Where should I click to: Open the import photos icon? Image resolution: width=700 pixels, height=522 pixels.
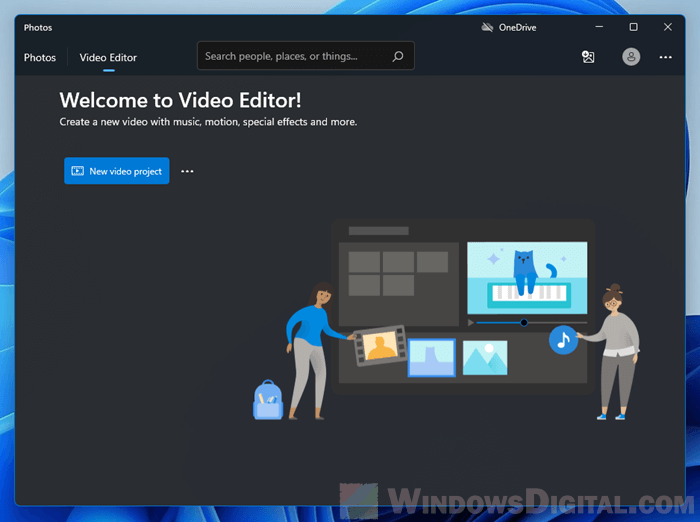point(588,57)
